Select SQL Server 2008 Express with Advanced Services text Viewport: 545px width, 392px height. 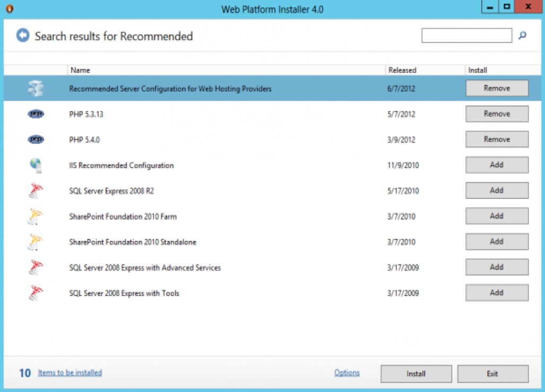145,267
